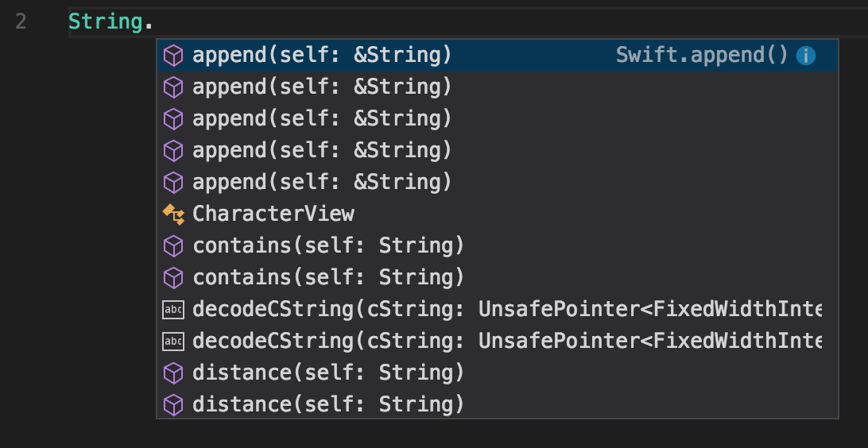This screenshot has width=868, height=448.
Task: Select the first distance(self: String) suggestion
Action: click(328, 373)
